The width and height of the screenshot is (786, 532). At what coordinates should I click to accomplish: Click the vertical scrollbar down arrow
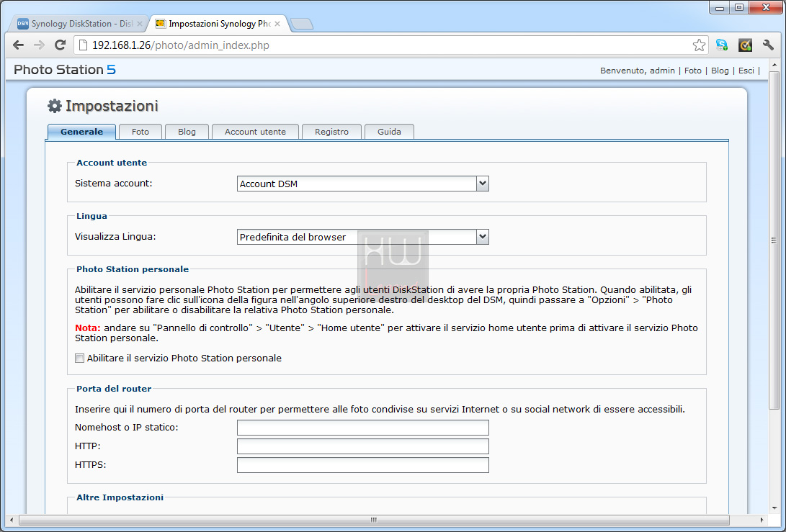[x=774, y=508]
